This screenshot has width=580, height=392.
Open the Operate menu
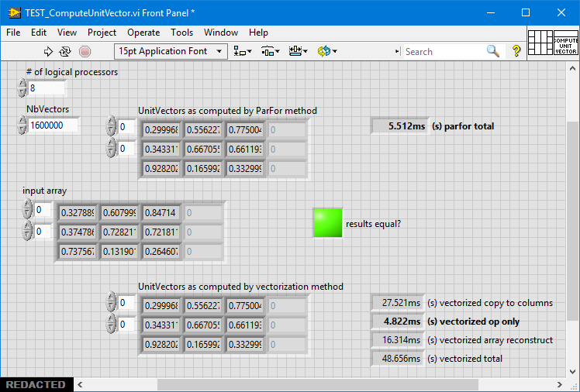coord(143,33)
